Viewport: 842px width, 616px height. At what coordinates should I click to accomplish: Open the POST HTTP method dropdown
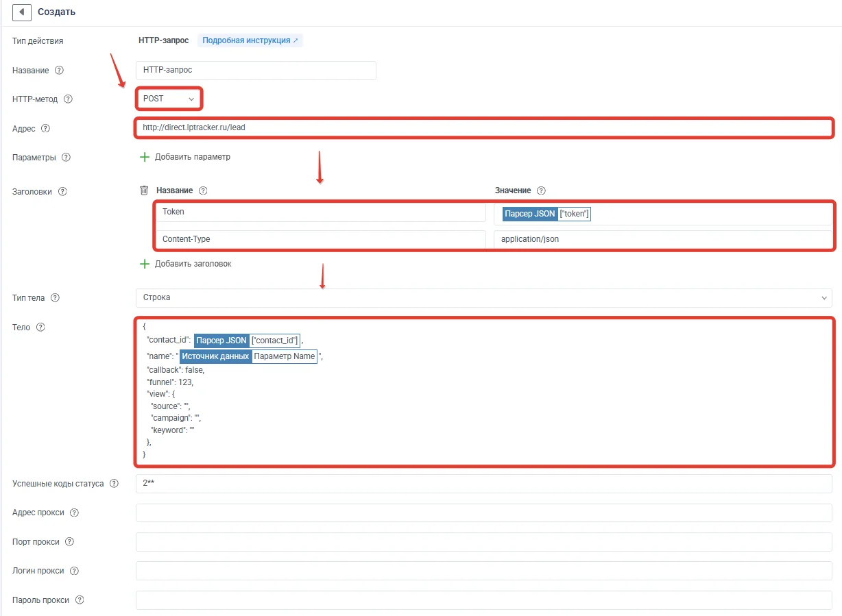tap(169, 99)
